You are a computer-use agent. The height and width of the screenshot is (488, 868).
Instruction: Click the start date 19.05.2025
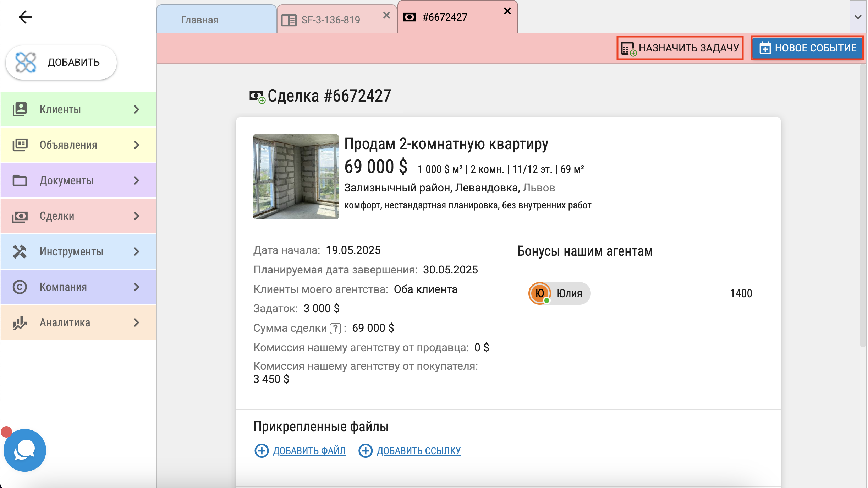pos(353,250)
